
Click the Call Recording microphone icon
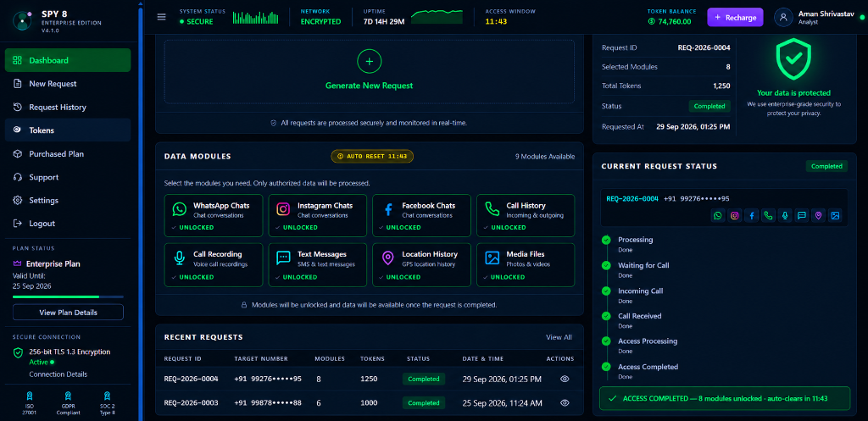(180, 258)
